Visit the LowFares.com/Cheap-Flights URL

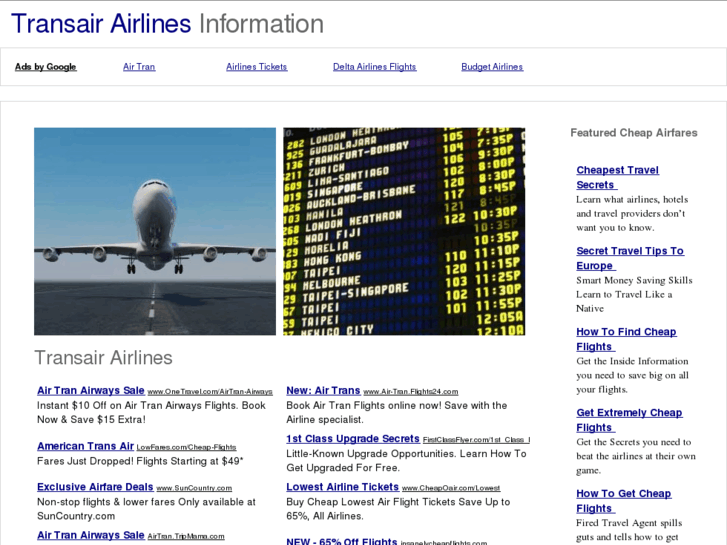point(186,447)
